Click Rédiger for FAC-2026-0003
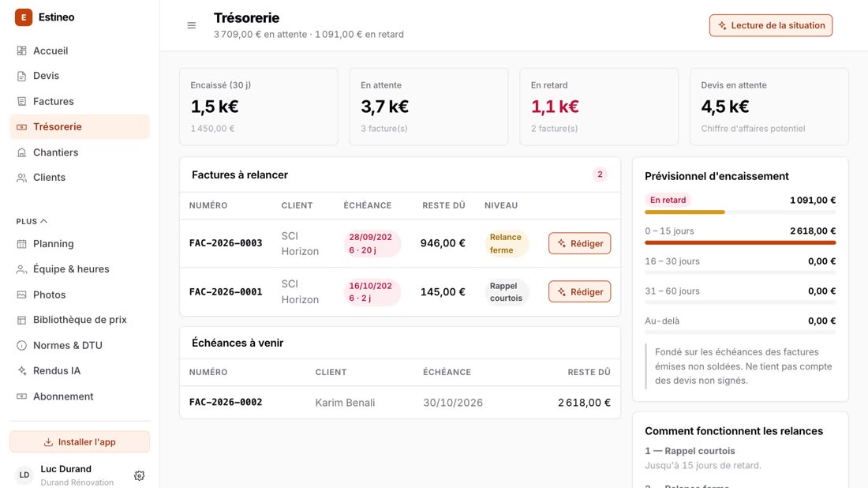The height and width of the screenshot is (488, 868). pyautogui.click(x=580, y=243)
